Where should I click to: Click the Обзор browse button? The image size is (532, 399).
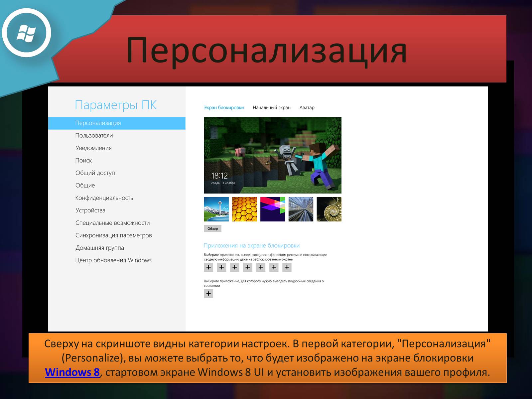pyautogui.click(x=212, y=228)
